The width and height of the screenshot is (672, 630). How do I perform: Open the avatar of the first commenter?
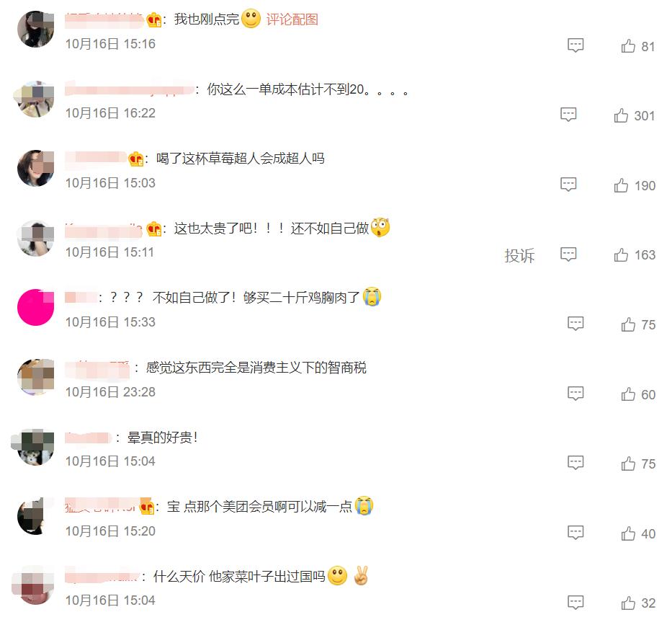[35, 29]
